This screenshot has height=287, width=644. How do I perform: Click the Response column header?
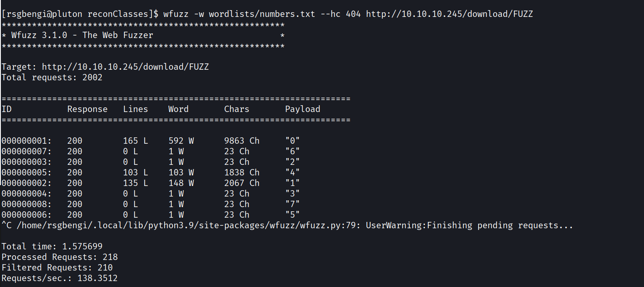pyautogui.click(x=87, y=109)
